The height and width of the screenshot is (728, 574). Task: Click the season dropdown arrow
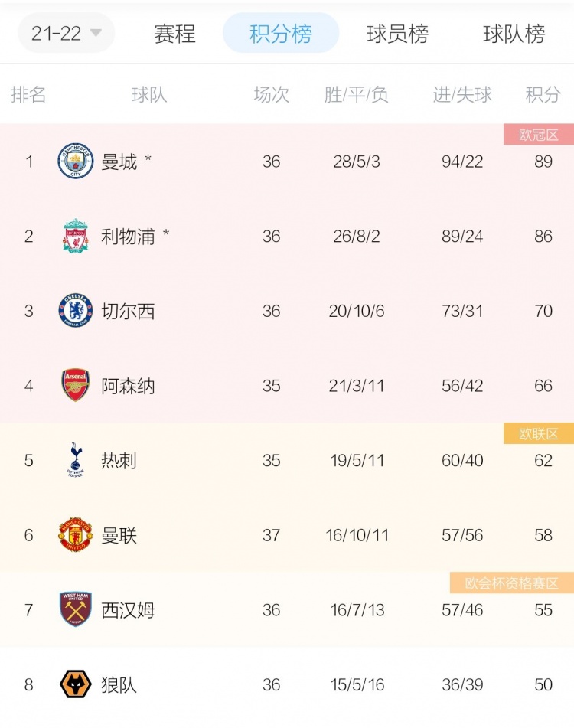[x=96, y=33]
